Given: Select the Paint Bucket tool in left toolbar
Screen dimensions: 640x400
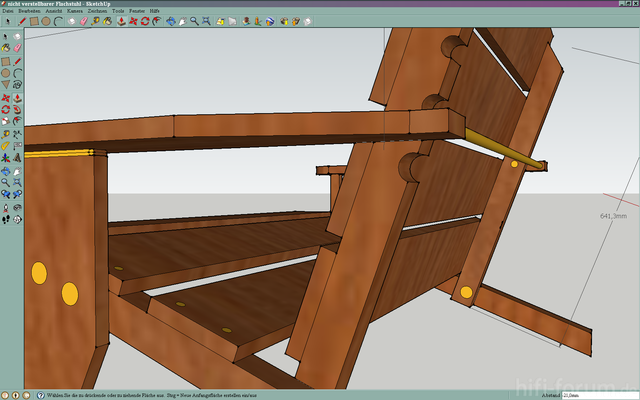Looking at the screenshot, I should (x=6, y=47).
